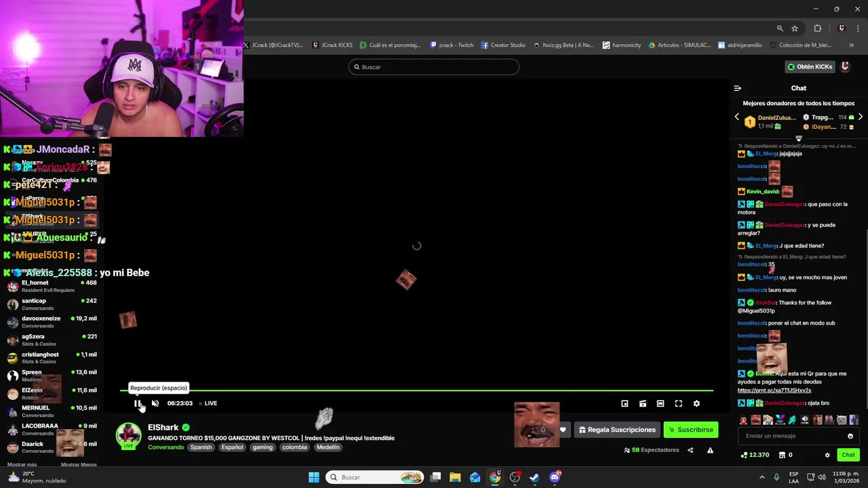Click the Medellín tag
Viewport: 868px width, 488px height.
click(328, 447)
